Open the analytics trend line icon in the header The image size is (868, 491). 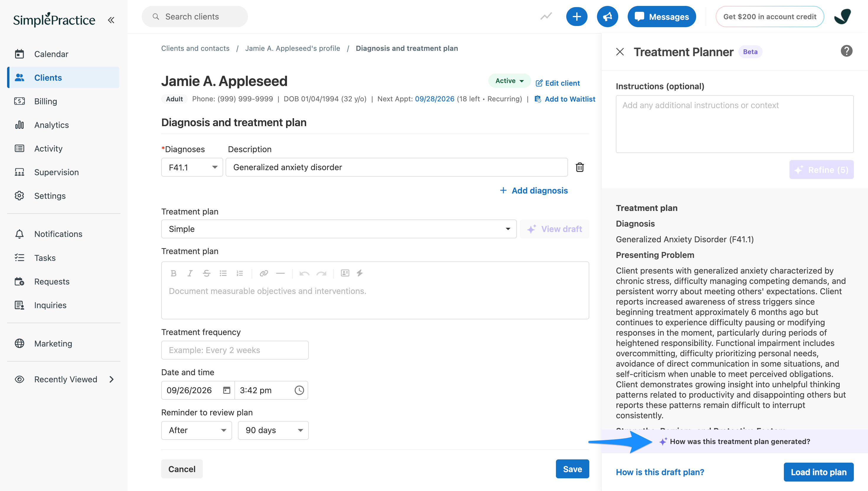546,16
